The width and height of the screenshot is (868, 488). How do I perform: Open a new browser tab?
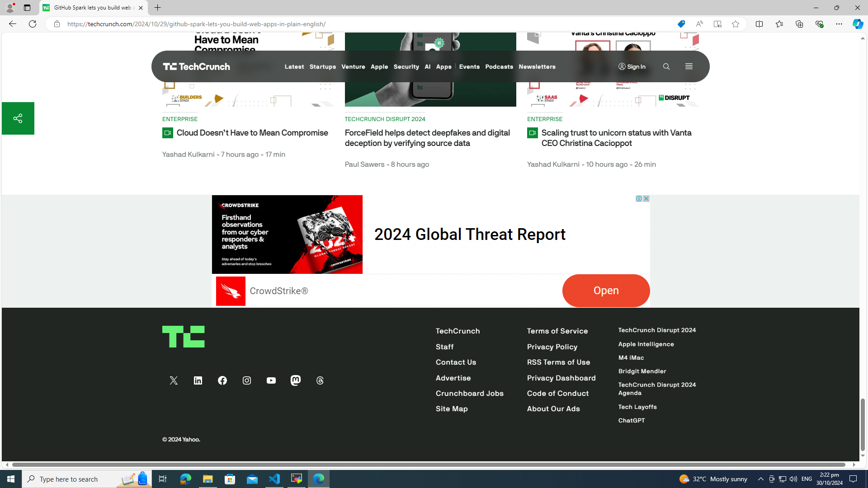point(158,8)
